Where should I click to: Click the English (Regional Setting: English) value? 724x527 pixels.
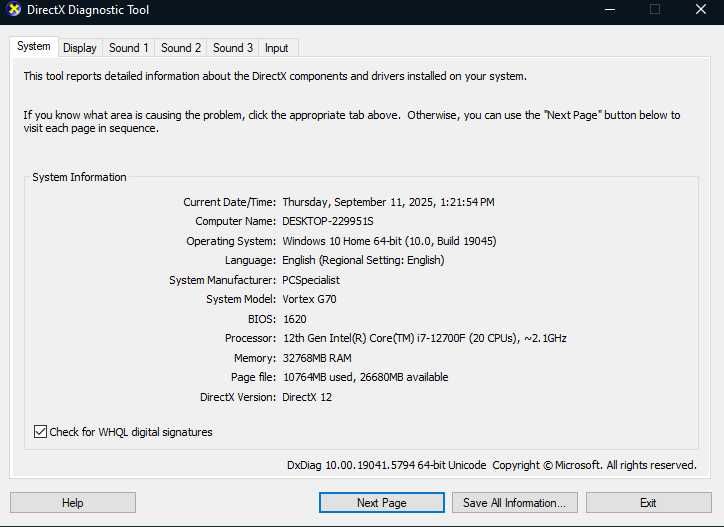click(x=363, y=260)
